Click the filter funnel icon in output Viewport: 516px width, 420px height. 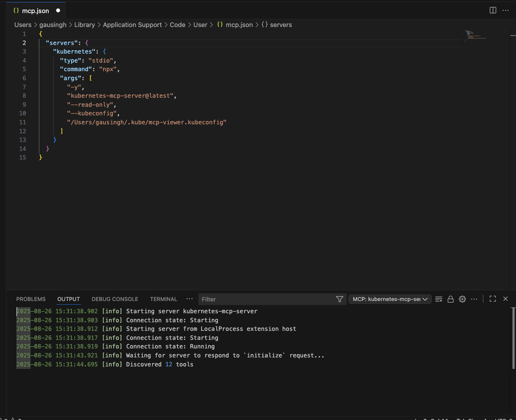(339, 299)
